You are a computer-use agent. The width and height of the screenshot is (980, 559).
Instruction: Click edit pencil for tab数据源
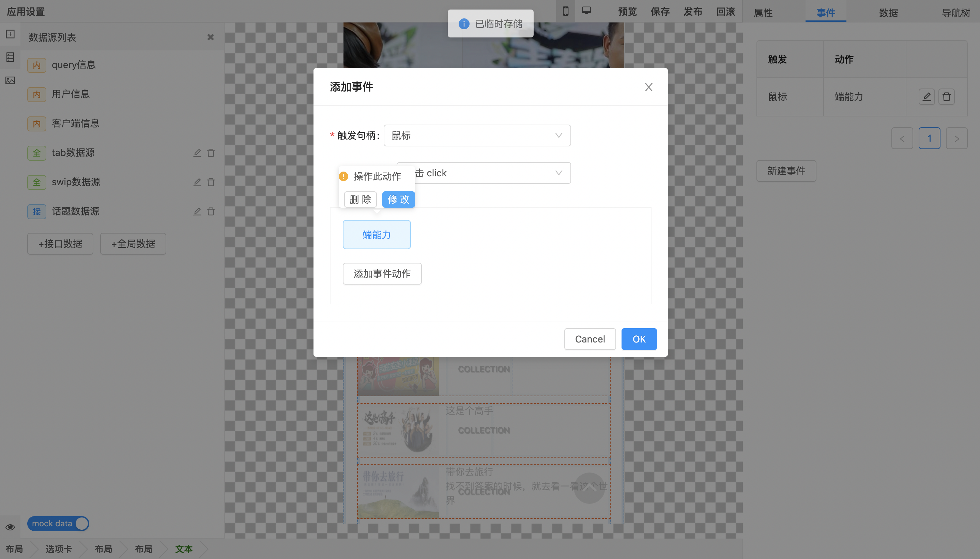(197, 153)
